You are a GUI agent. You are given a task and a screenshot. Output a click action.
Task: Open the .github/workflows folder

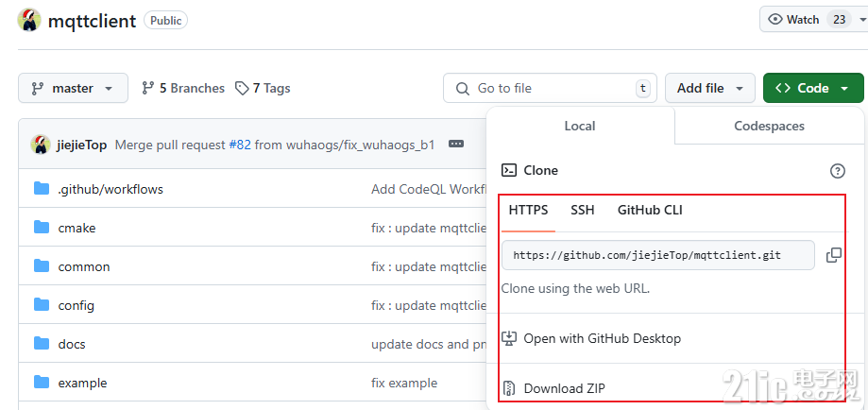pyautogui.click(x=111, y=190)
